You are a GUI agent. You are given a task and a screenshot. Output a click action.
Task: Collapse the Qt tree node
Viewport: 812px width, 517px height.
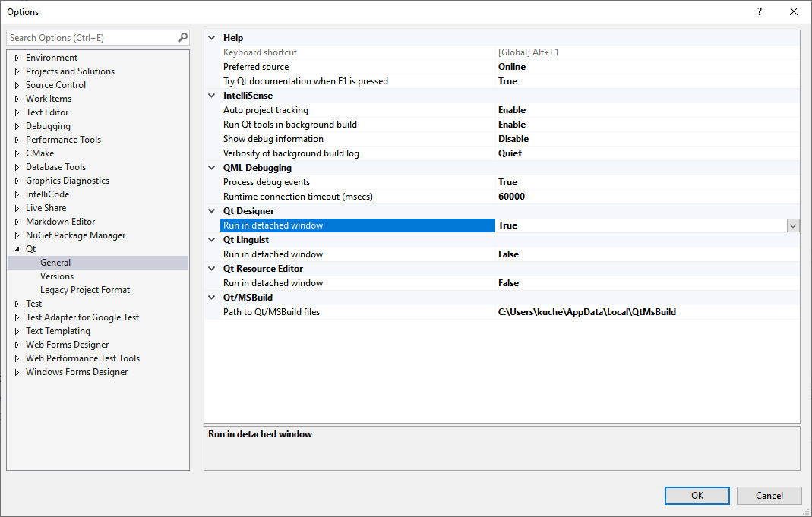pyautogui.click(x=17, y=250)
